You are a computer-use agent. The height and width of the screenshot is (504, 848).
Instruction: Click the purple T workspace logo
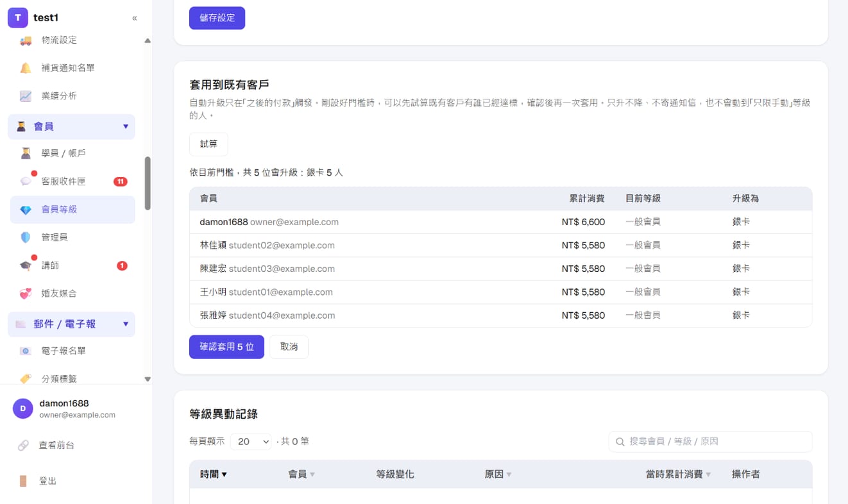point(17,18)
